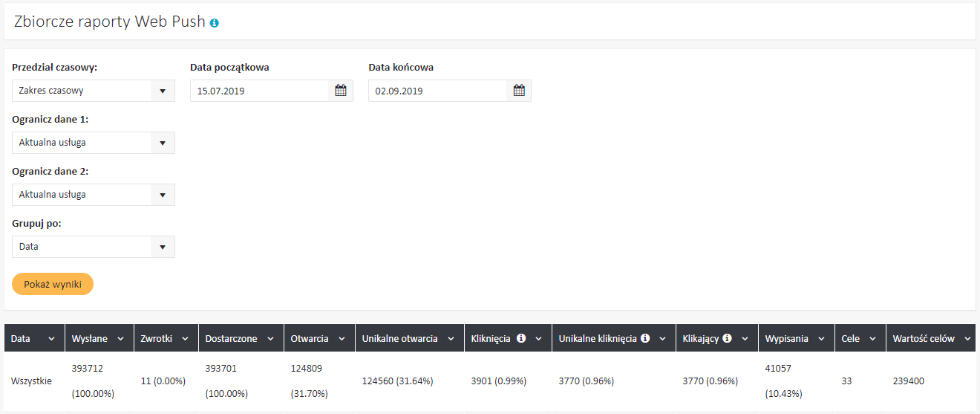This screenshot has height=414, width=980.
Task: Open the Wartość celów column chevron menu
Action: tap(967, 339)
